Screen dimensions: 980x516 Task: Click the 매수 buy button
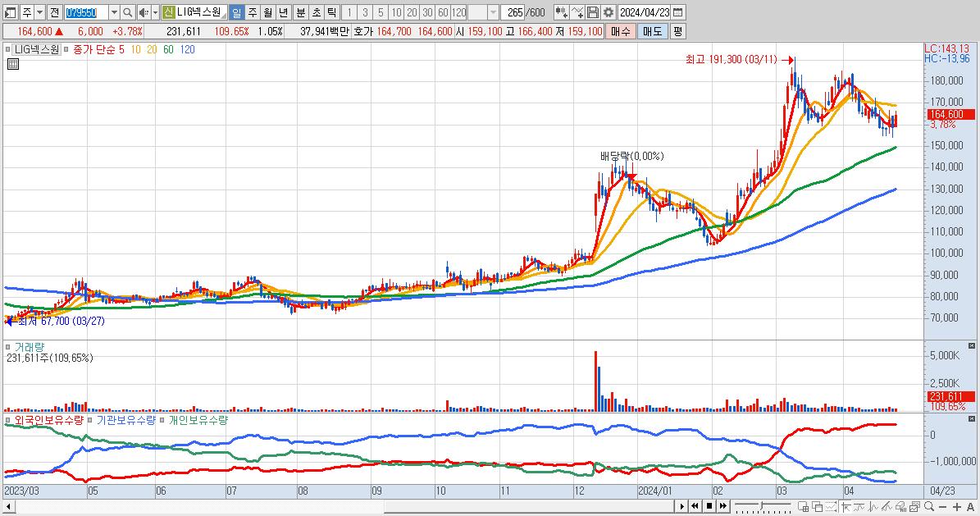pyautogui.click(x=621, y=31)
